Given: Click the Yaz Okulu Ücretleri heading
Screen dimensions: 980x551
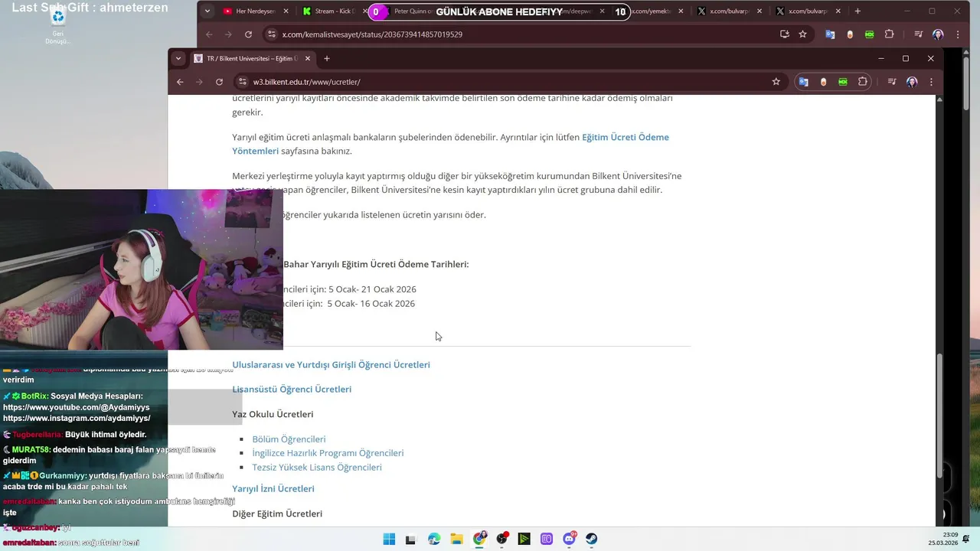Looking at the screenshot, I should coord(273,414).
